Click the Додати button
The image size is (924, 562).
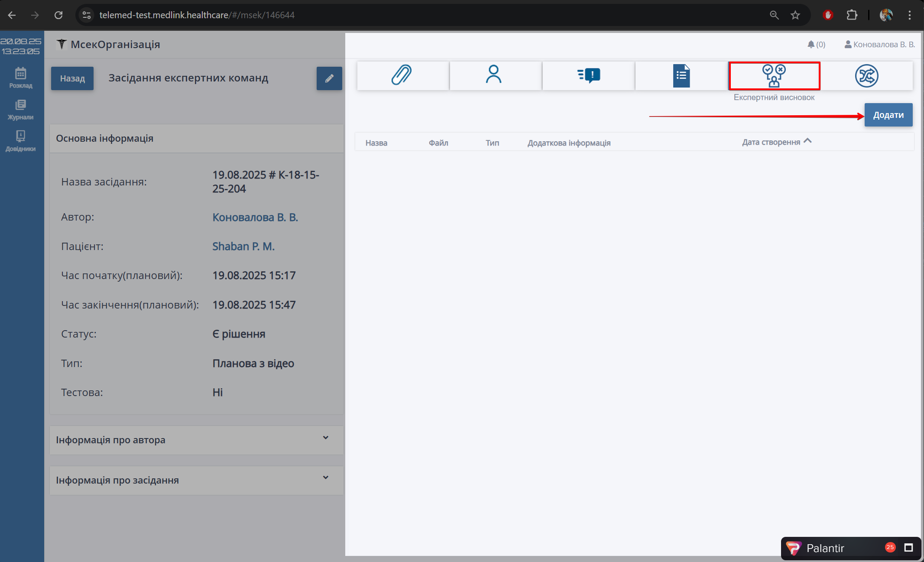pyautogui.click(x=888, y=115)
